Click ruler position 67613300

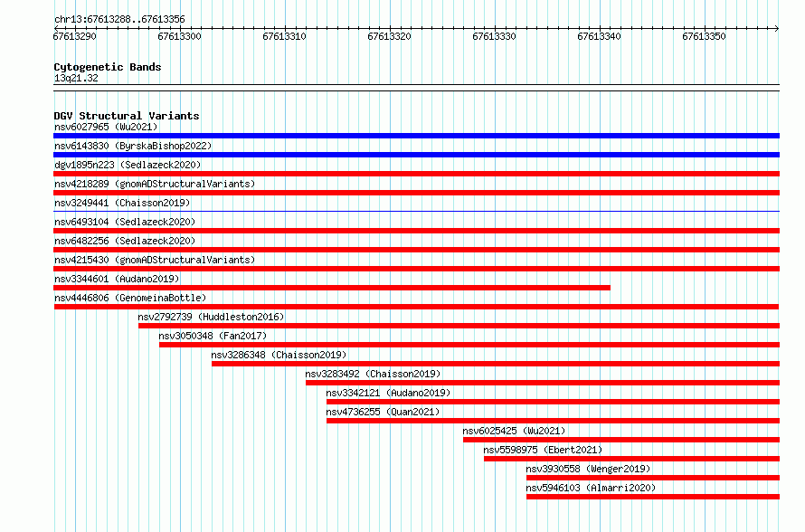(179, 36)
